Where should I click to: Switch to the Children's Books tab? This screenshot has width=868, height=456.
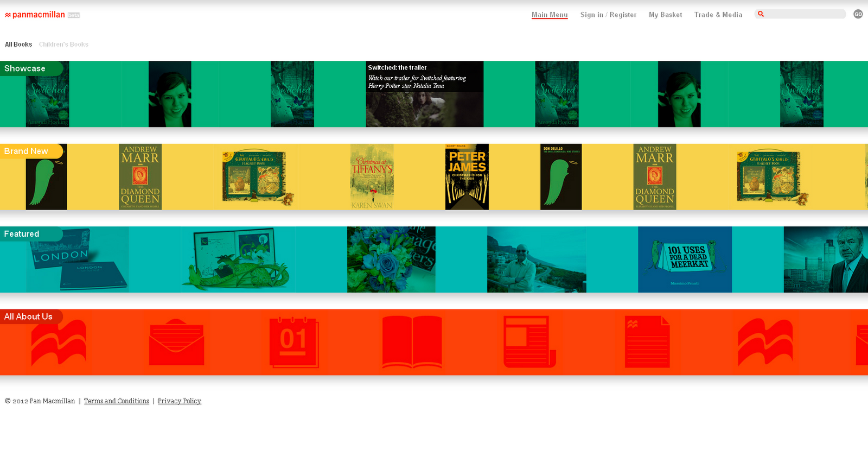point(63,45)
